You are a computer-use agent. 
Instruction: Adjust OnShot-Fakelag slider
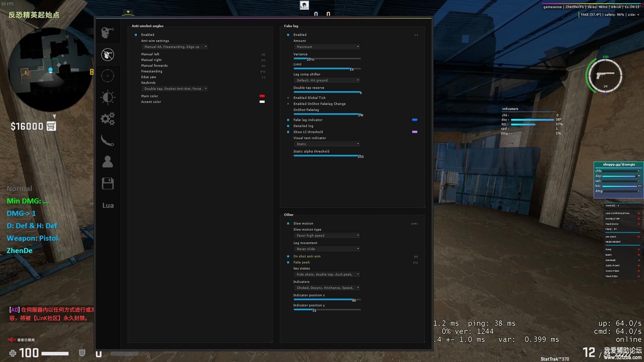(327, 114)
